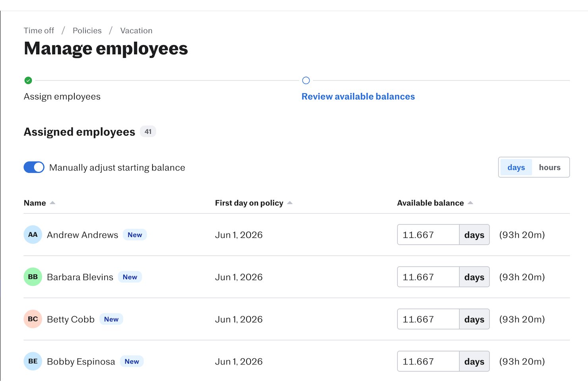Click the Review balances step circle indicator
The image size is (588, 392).
(306, 81)
